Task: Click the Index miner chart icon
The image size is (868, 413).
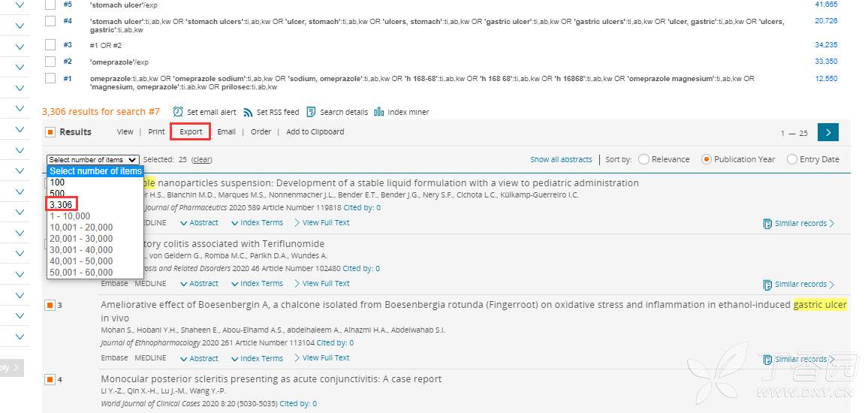Action: tap(378, 112)
